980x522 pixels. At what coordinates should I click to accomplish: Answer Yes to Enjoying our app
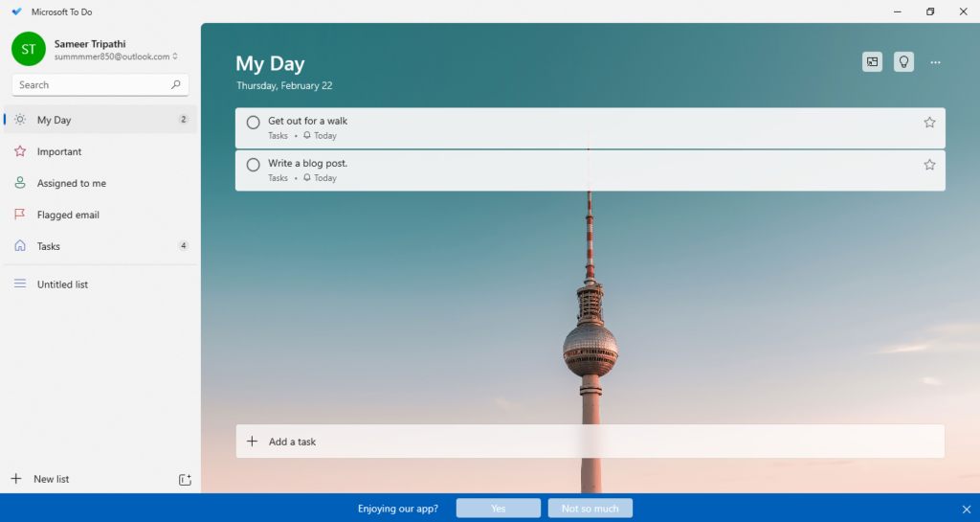(498, 509)
